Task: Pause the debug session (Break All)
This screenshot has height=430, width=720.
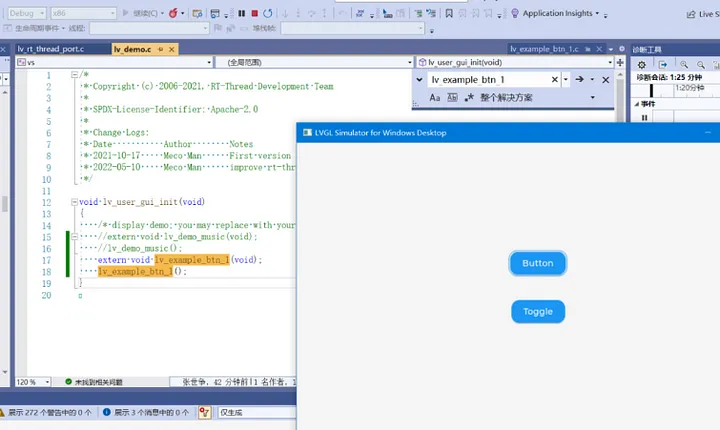Action: tap(242, 13)
